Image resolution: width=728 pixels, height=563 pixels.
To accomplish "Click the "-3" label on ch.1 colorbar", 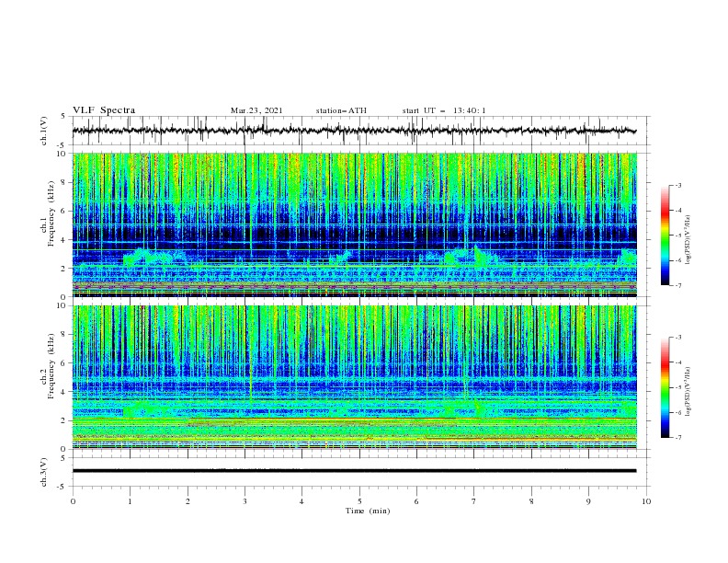I will pos(677,185).
